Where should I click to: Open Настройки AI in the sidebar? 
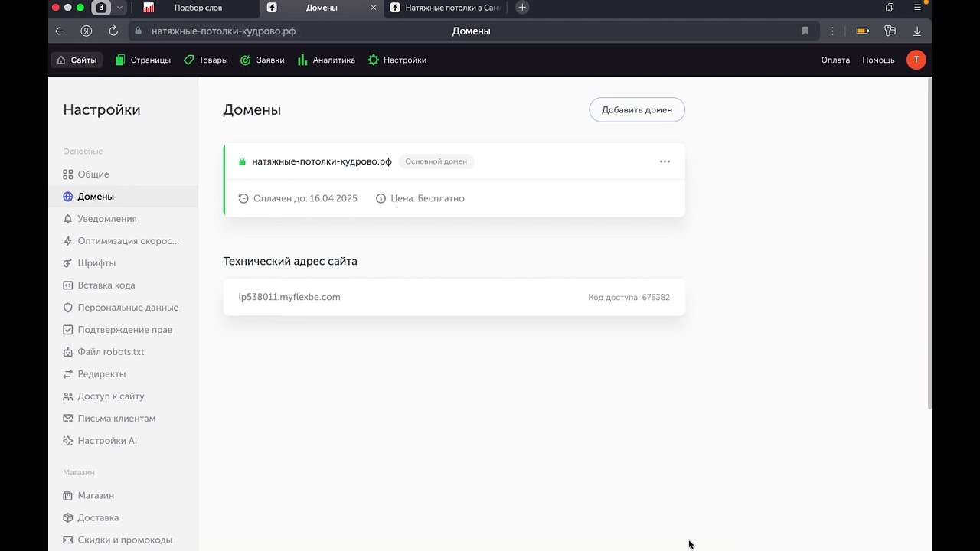(x=107, y=441)
